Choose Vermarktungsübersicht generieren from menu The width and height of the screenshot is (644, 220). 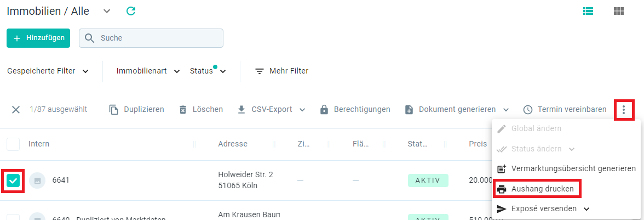(566, 168)
